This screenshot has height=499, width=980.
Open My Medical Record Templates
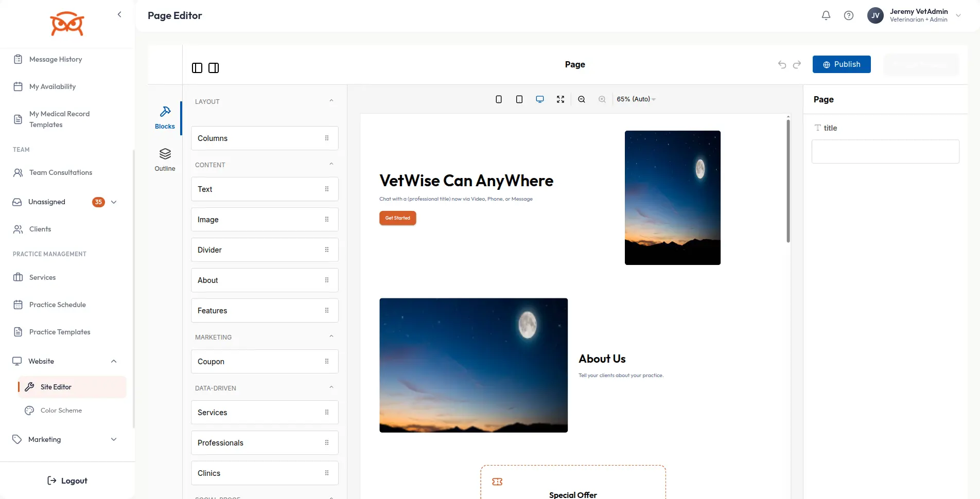tap(59, 119)
